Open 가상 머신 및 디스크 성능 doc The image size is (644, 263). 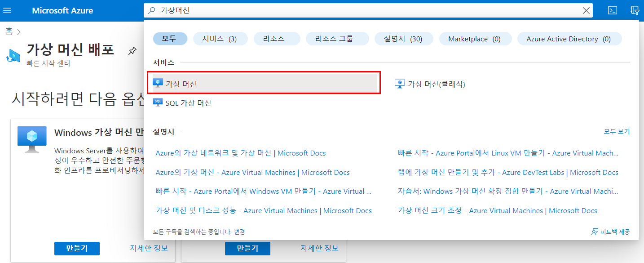(264, 210)
